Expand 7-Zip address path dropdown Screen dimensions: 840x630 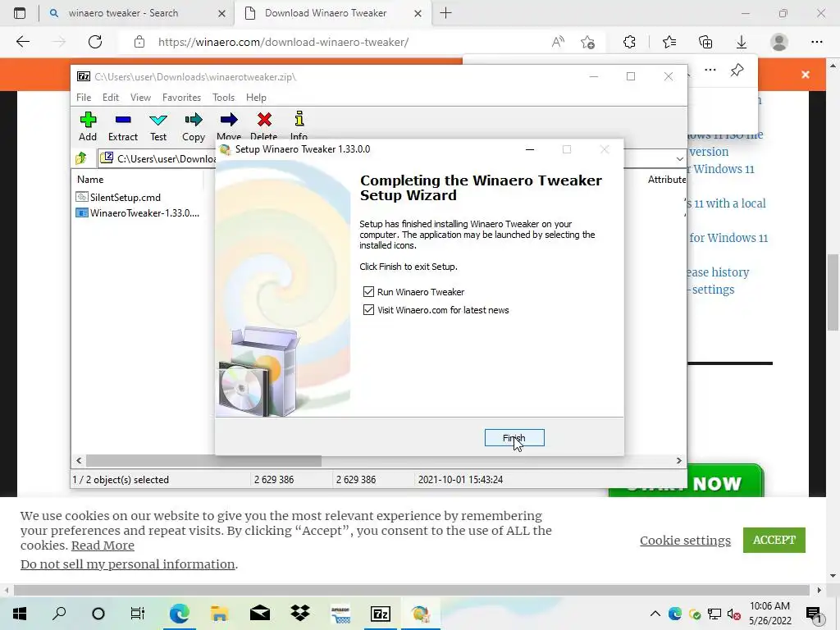pos(679,158)
